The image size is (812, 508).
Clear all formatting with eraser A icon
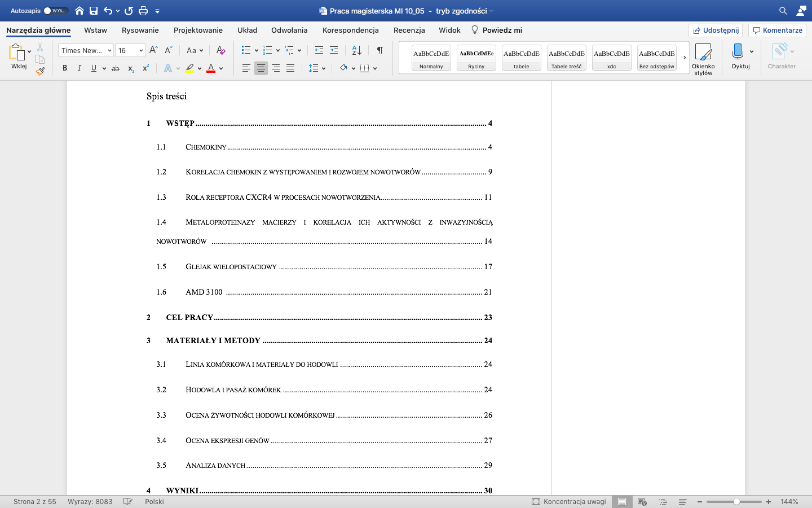[x=221, y=50]
